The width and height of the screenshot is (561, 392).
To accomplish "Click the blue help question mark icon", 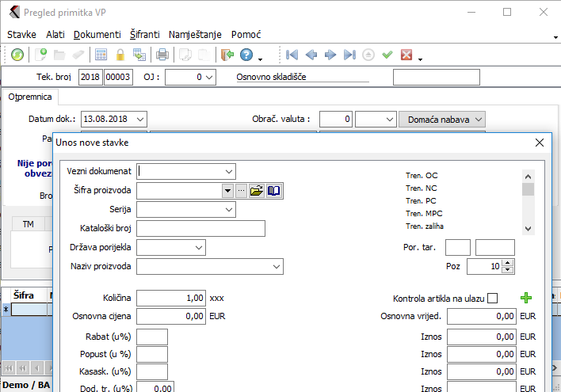I will [246, 55].
